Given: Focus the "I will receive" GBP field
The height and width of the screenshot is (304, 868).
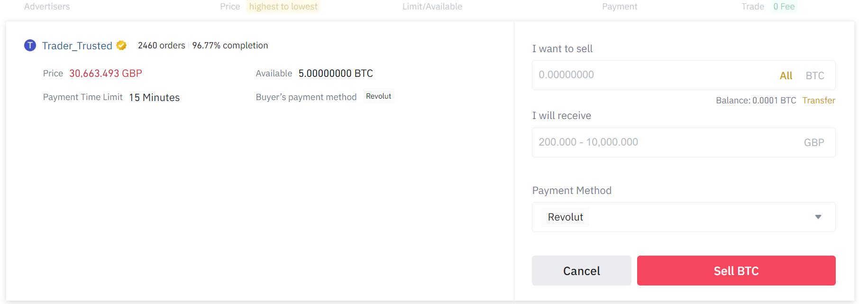Looking at the screenshot, I should [x=664, y=142].
